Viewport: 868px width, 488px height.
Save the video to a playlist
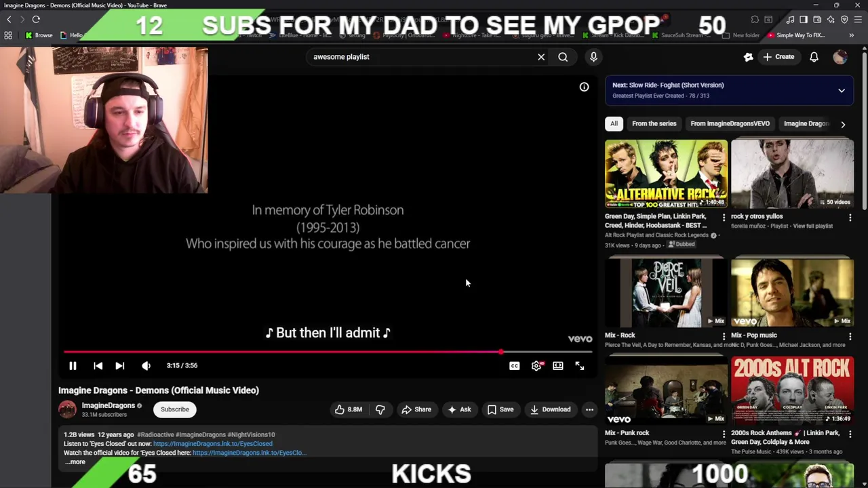tap(500, 409)
